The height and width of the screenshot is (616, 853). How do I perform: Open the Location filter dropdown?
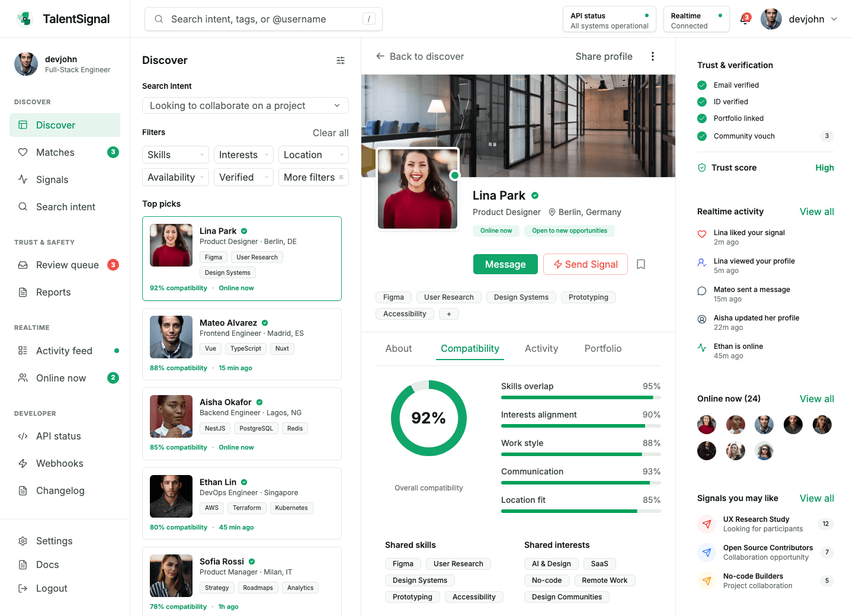313,155
